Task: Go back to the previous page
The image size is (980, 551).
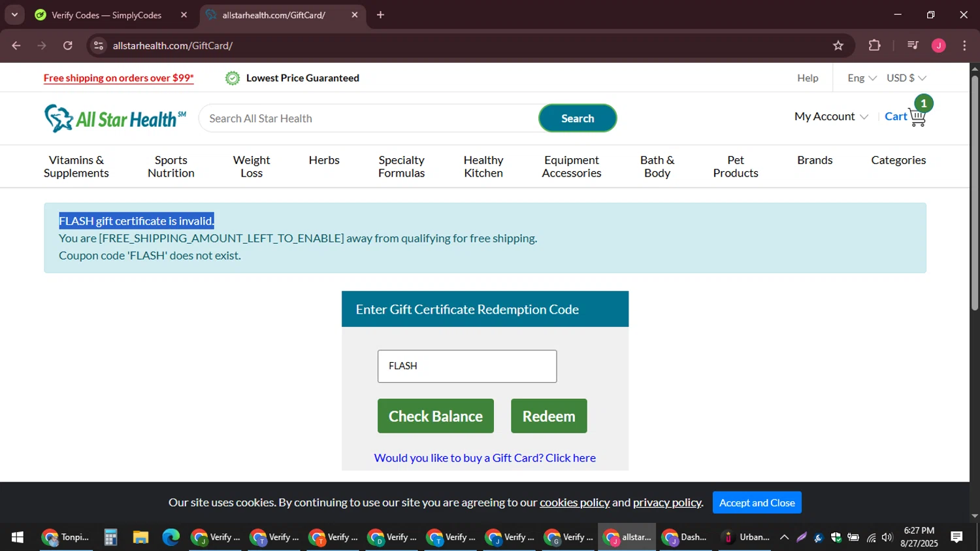Action: pos(16,45)
